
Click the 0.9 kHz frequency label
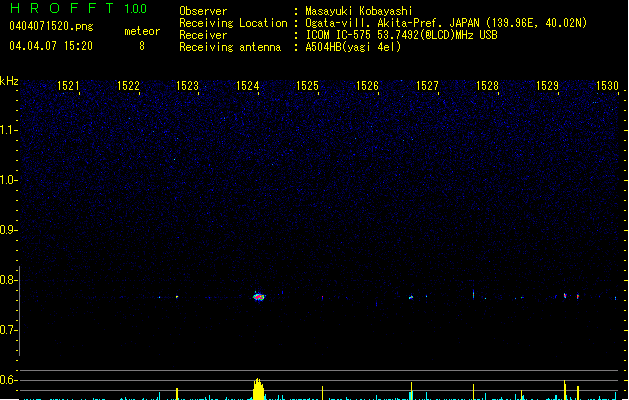tap(8, 230)
